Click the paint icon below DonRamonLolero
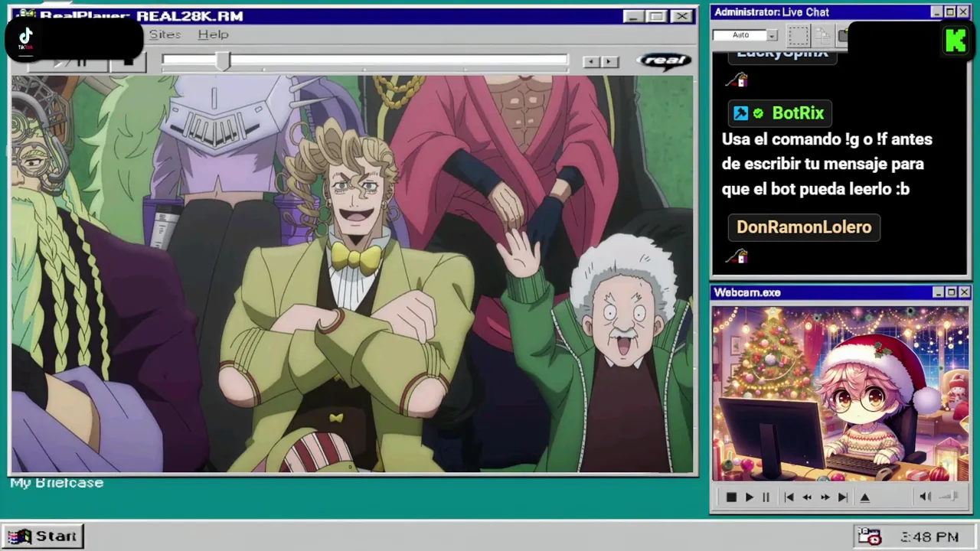 [737, 257]
